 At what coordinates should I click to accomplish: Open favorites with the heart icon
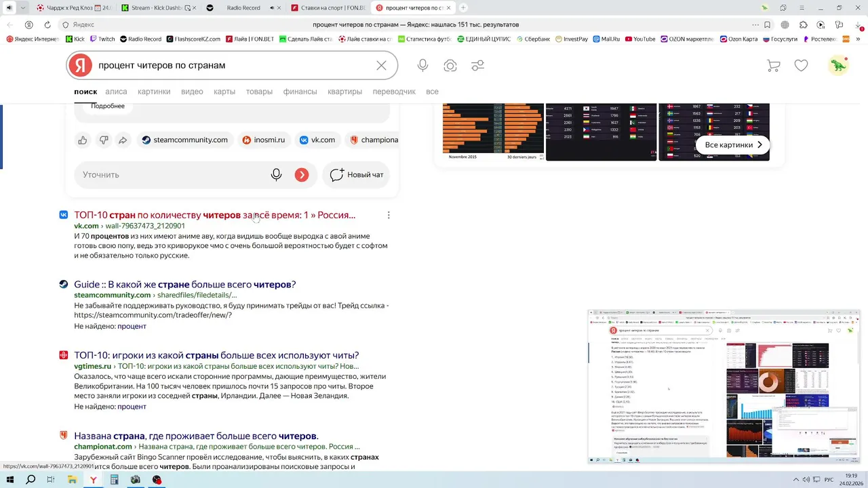(x=801, y=66)
